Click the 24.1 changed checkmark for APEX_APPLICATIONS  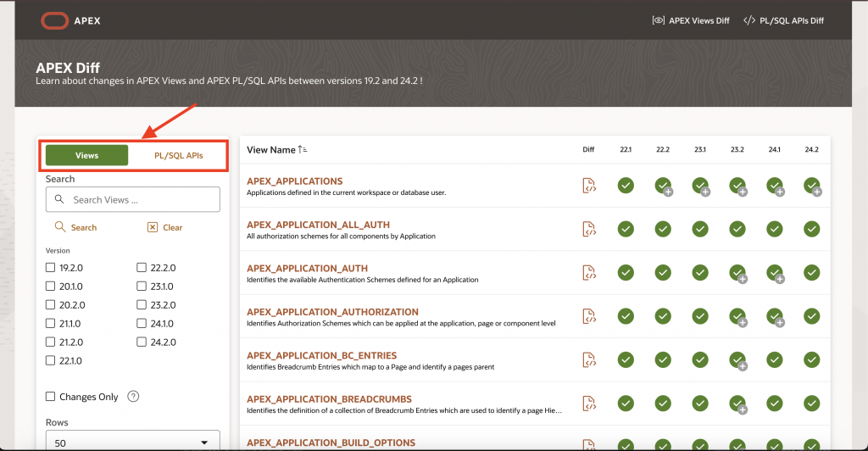pos(775,186)
